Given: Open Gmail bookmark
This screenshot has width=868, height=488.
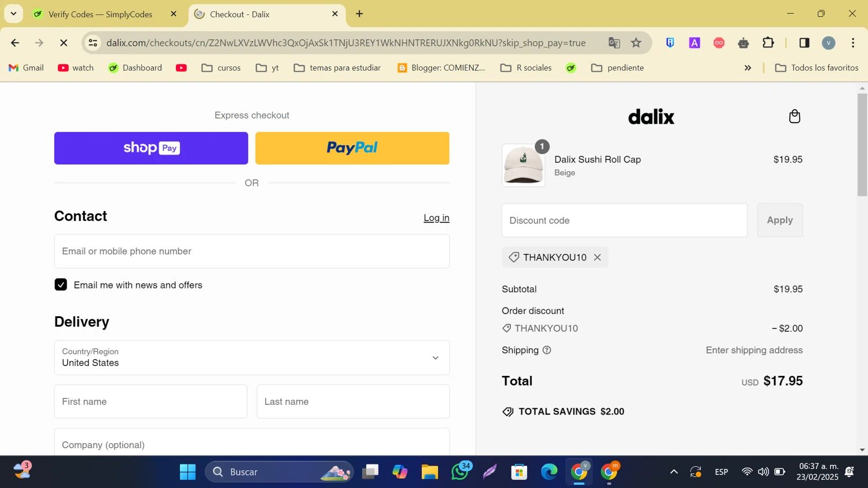Looking at the screenshot, I should (26, 68).
